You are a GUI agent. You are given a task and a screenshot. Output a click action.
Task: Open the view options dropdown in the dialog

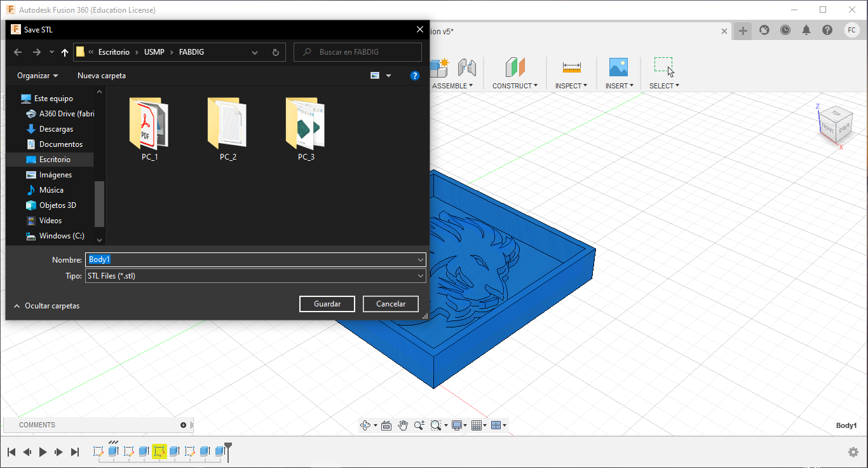point(388,76)
